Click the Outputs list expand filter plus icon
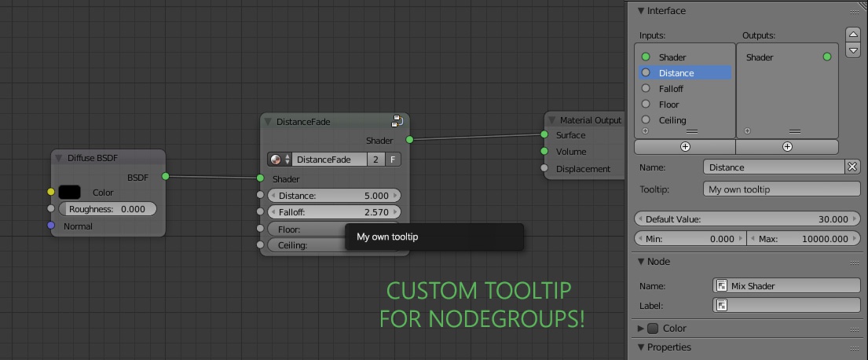 tap(747, 131)
